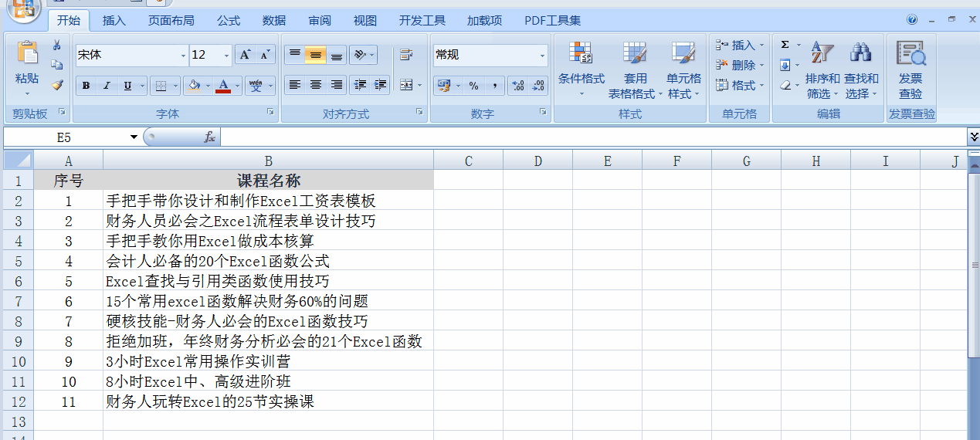The image size is (980, 440).
Task: Toggle Bold formatting
Action: pos(86,86)
